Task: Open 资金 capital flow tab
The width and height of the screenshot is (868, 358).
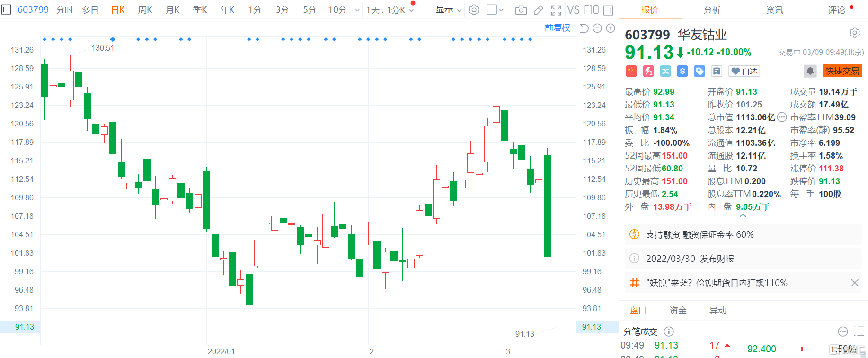Action: [x=678, y=311]
